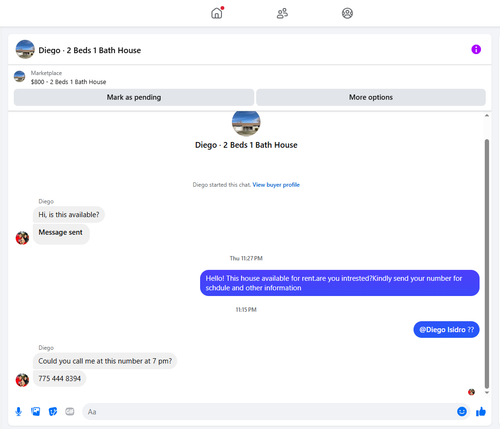Viewport: 500px width, 429px height.
Task: Click the scrollbar up arrow
Action: tap(487, 116)
